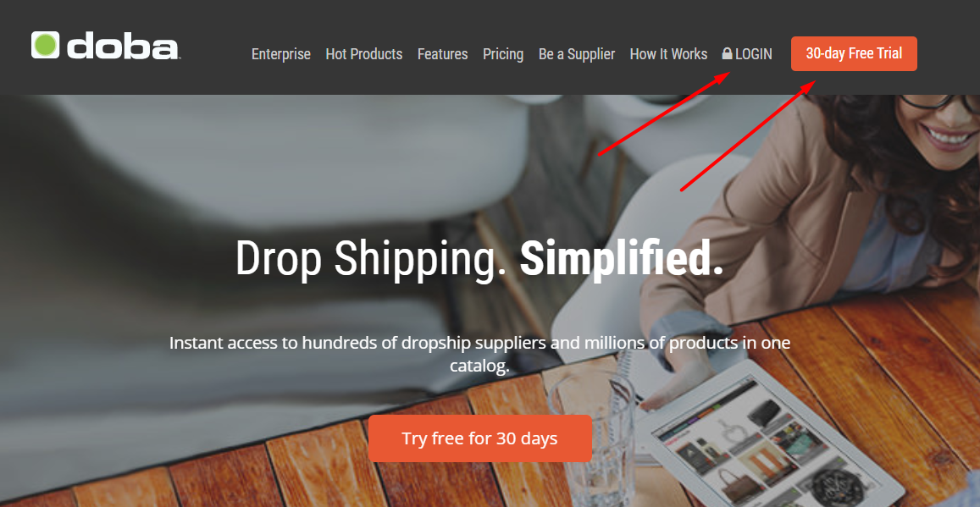Open the Features nav link

point(442,54)
